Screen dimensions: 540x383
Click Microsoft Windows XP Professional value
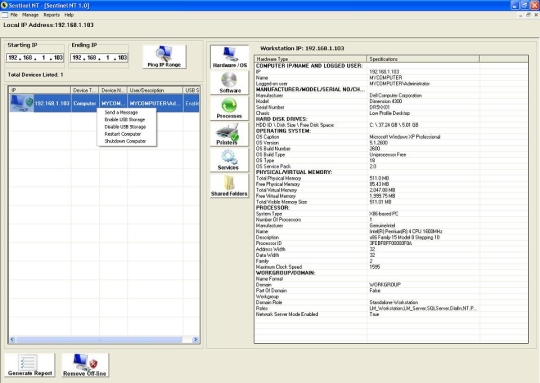pyautogui.click(x=405, y=137)
